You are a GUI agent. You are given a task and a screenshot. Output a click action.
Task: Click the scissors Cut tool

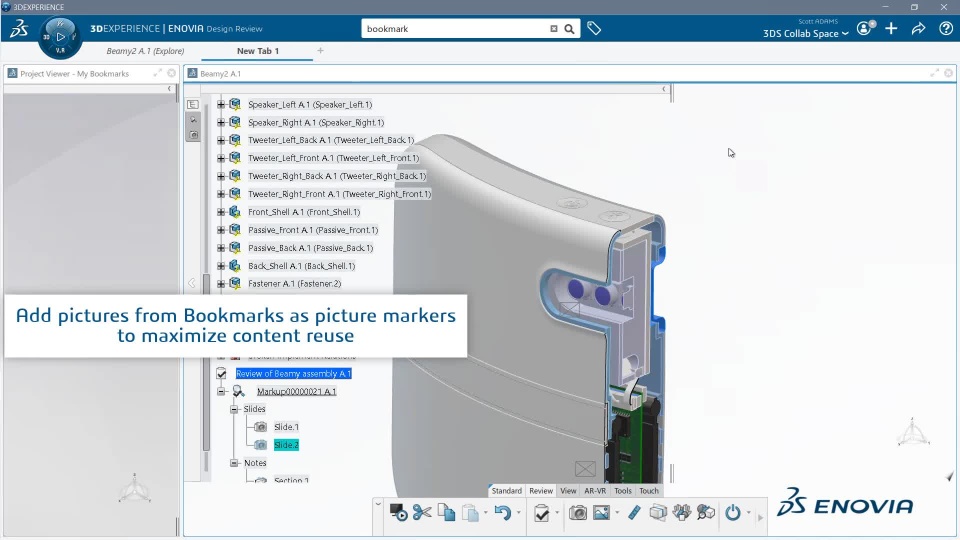coord(422,512)
